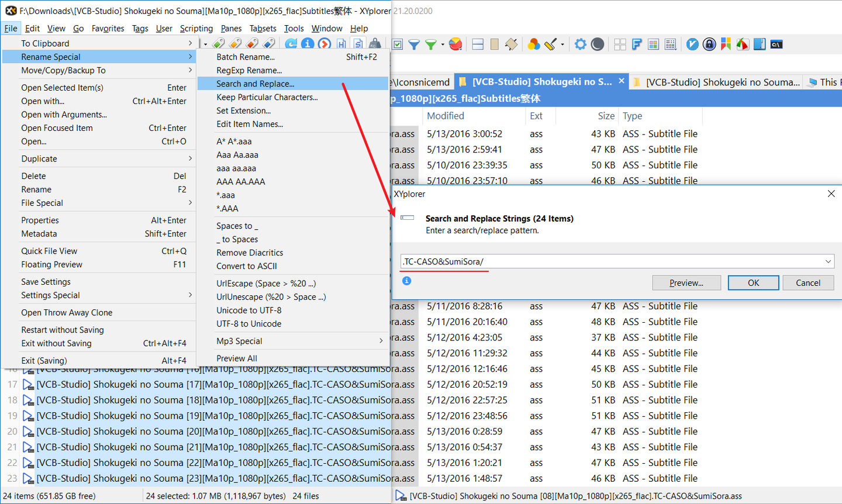Click the blue info icon in dialog
Screen dimensions: 842x504
click(x=407, y=281)
